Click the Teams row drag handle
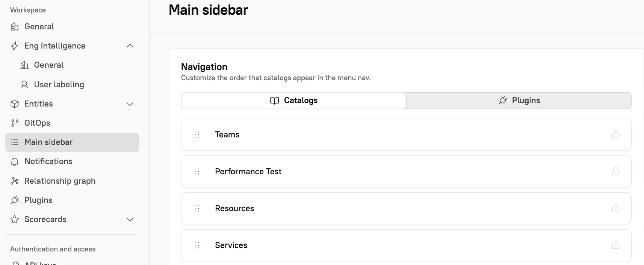 (x=197, y=134)
